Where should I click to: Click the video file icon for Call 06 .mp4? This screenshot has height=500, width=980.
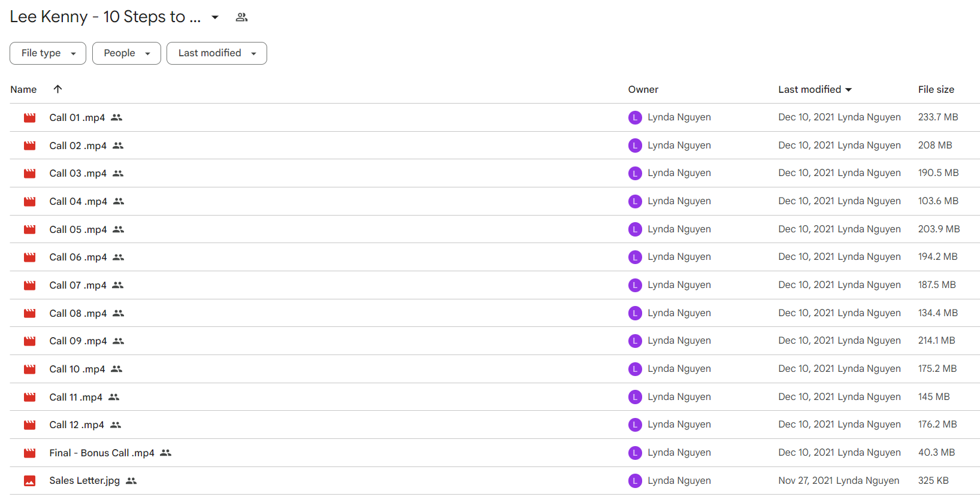(29, 257)
